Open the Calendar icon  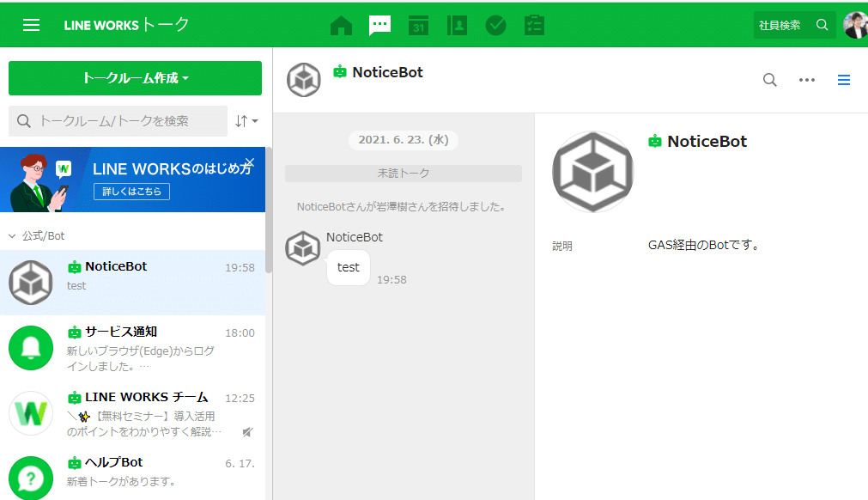coord(418,25)
